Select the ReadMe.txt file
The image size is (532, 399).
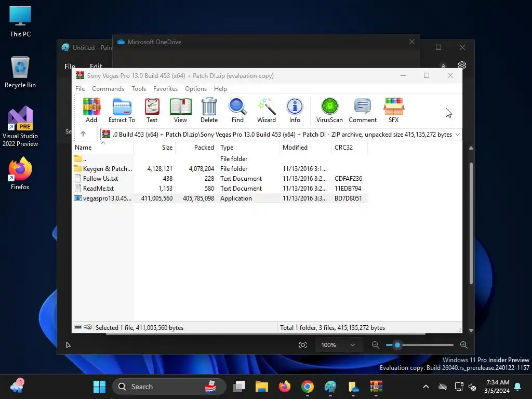[220, 188]
